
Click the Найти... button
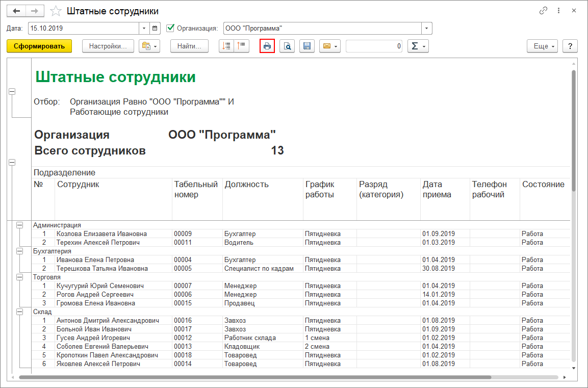pos(189,46)
